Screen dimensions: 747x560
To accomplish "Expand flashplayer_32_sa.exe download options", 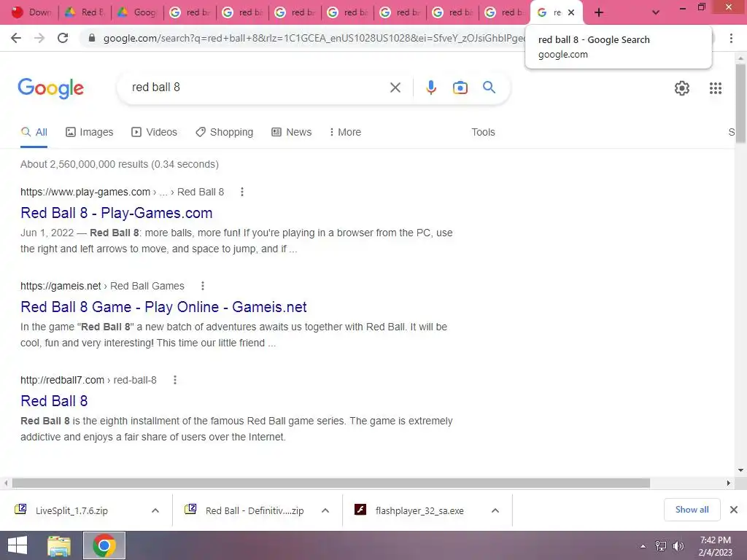I will (x=495, y=510).
